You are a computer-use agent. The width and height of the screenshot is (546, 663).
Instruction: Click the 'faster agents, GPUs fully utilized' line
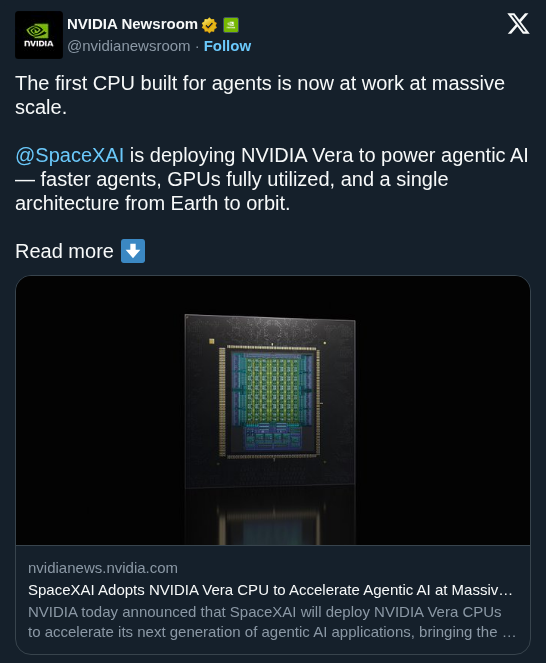(232, 179)
